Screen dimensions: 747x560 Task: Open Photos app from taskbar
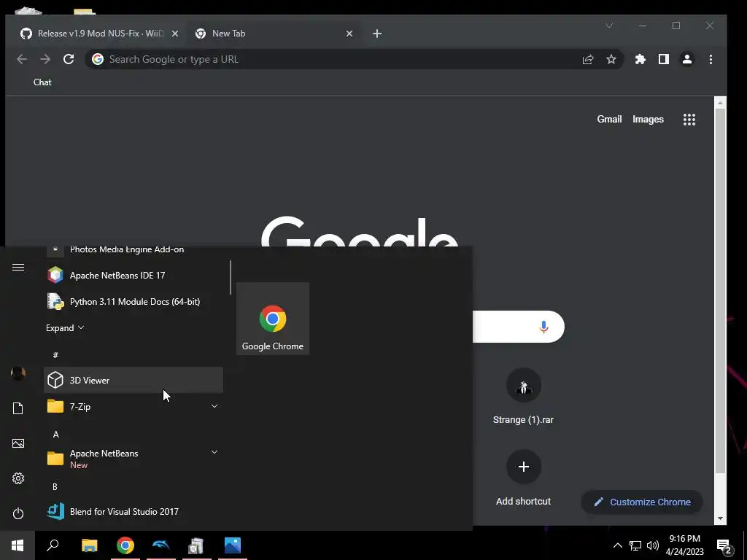tap(233, 545)
